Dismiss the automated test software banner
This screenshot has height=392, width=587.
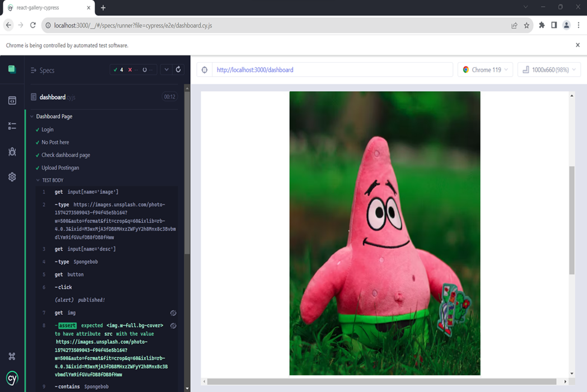[x=577, y=45]
